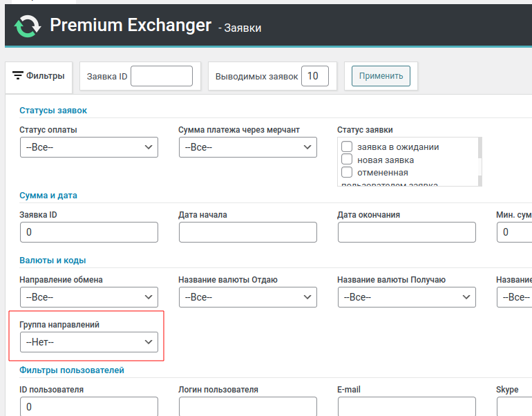The image size is (532, 416).
Task: Click the Валюты и коды section heading
Action: pos(53,261)
